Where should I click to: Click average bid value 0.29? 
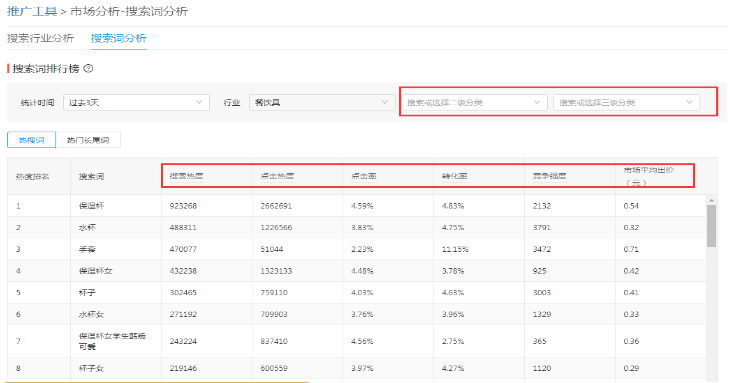pos(631,369)
